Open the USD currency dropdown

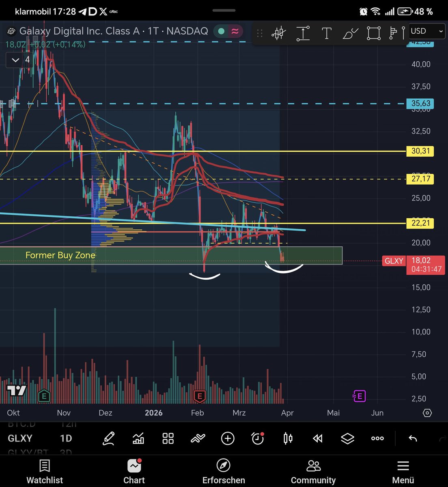[427, 31]
